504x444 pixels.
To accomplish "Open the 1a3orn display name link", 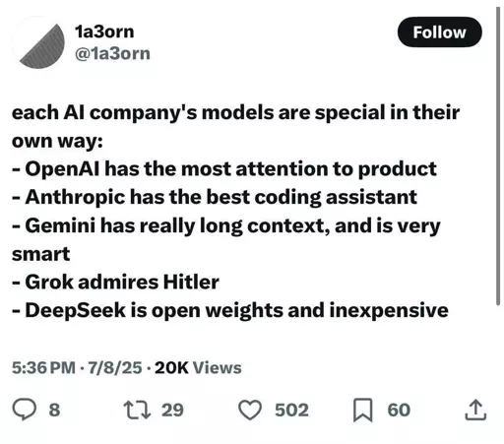I will 104,32.
